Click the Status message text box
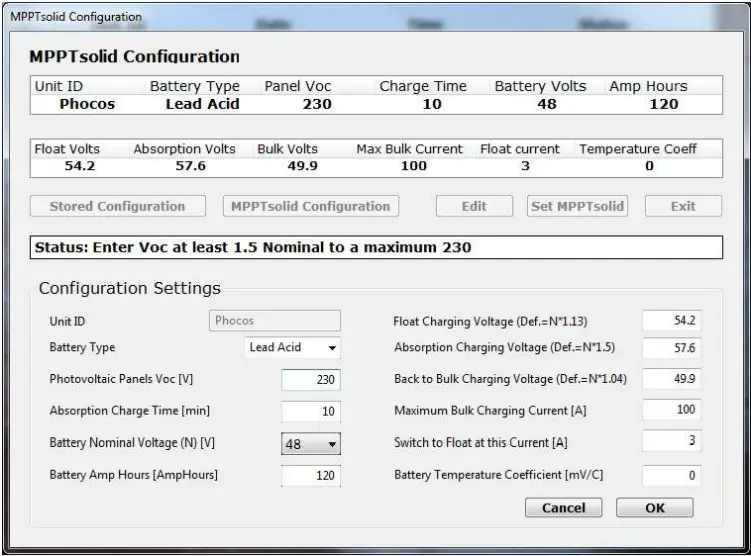751x556 pixels. pyautogui.click(x=376, y=247)
